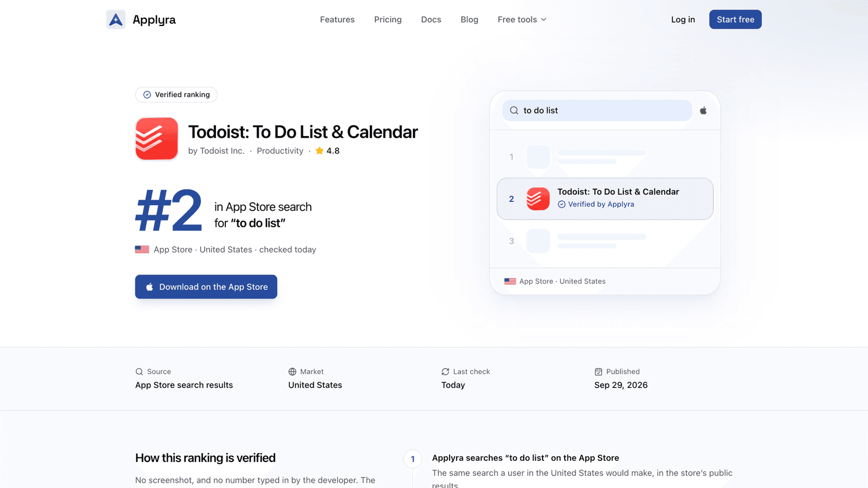
Task: Click the Last check value 'Today'
Action: (453, 385)
